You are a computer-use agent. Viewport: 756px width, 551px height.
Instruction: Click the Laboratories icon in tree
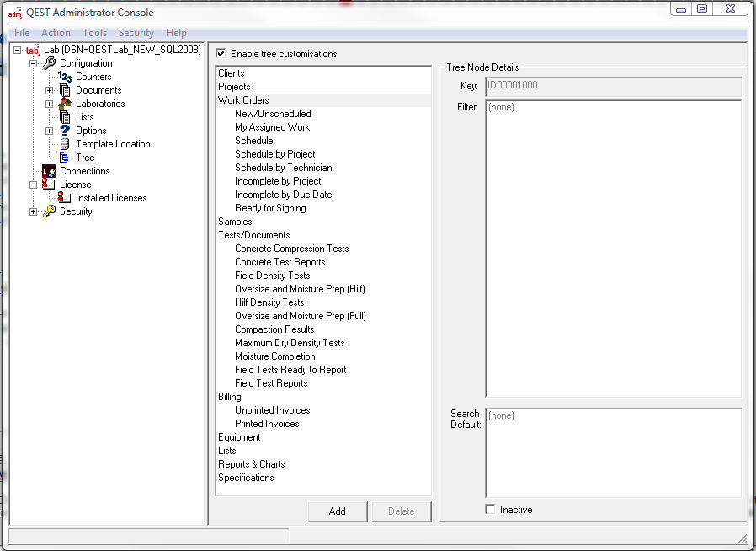[x=65, y=104]
